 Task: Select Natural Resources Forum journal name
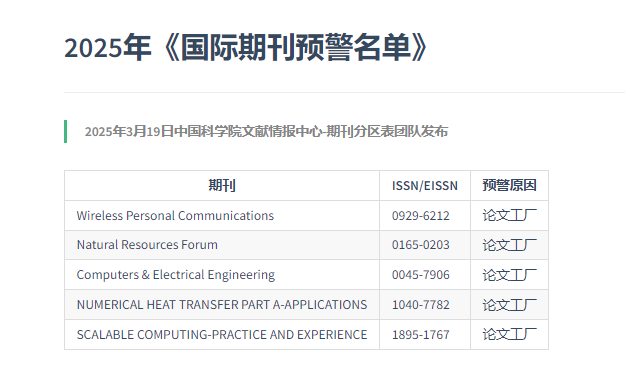pyautogui.click(x=147, y=245)
